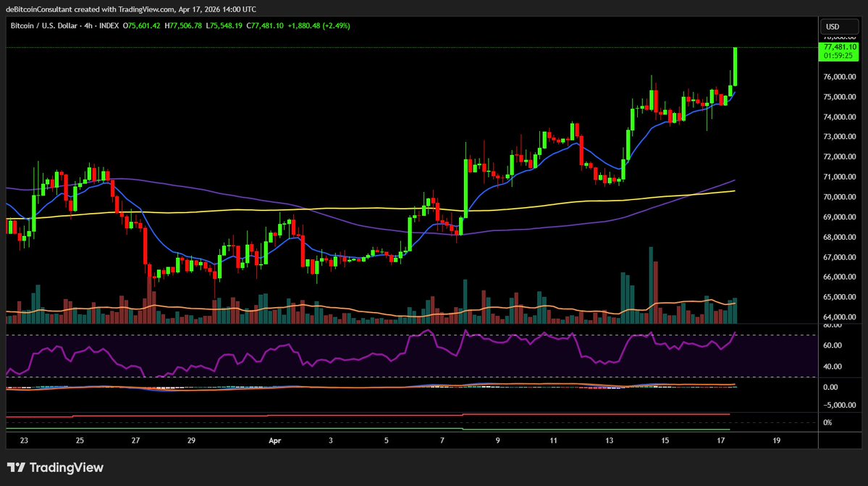Viewport: 868px width, 486px height.
Task: Click the RSI 40.00 scale label
Action: pyautogui.click(x=833, y=366)
